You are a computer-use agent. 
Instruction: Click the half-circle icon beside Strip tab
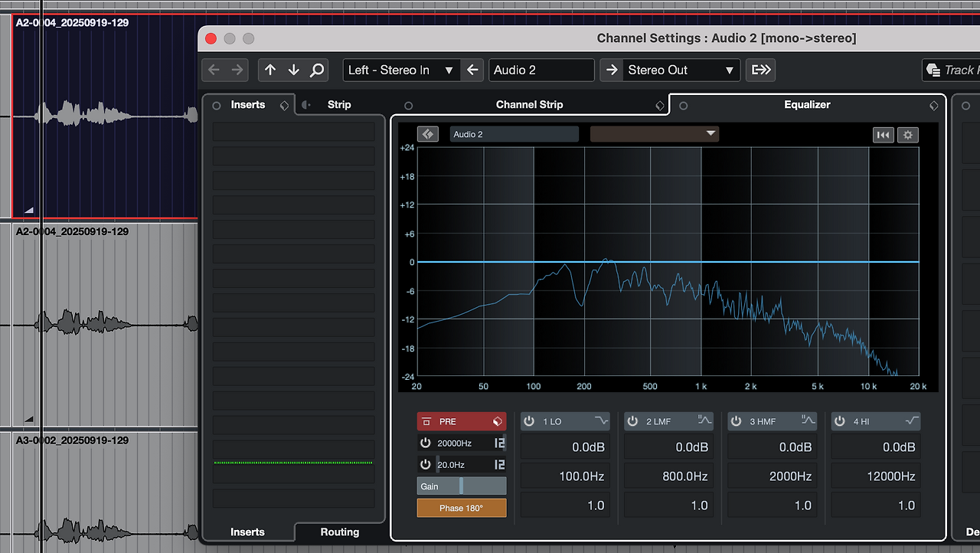tap(306, 105)
